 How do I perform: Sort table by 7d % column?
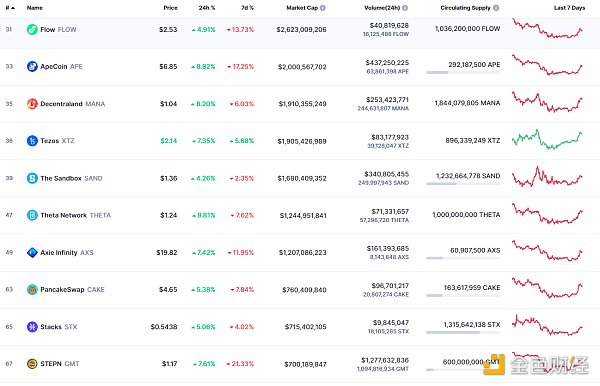[248, 8]
